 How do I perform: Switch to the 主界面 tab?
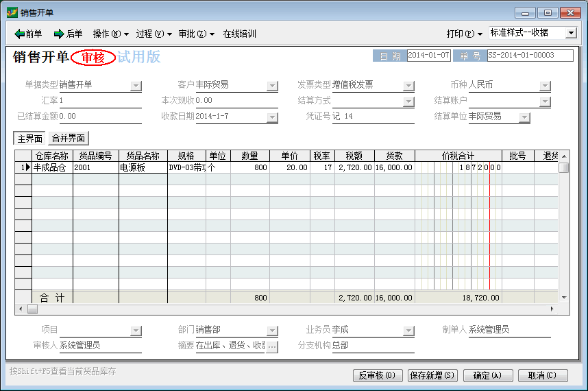29,139
